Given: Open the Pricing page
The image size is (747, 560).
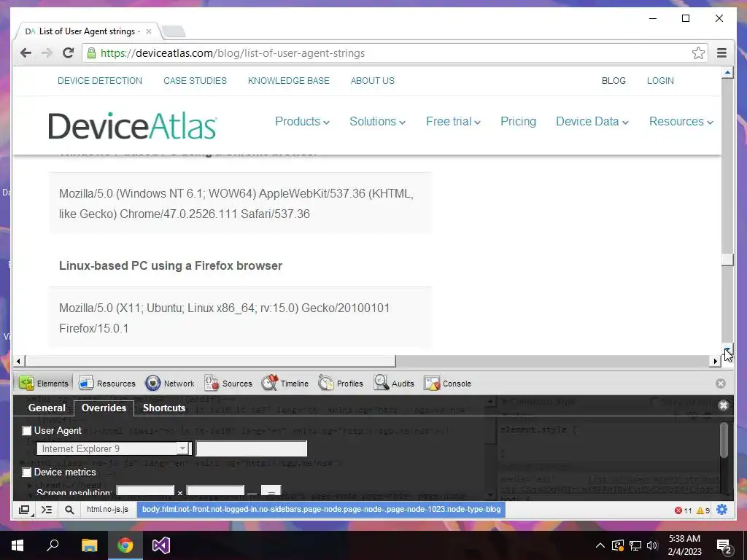Looking at the screenshot, I should coord(518,122).
